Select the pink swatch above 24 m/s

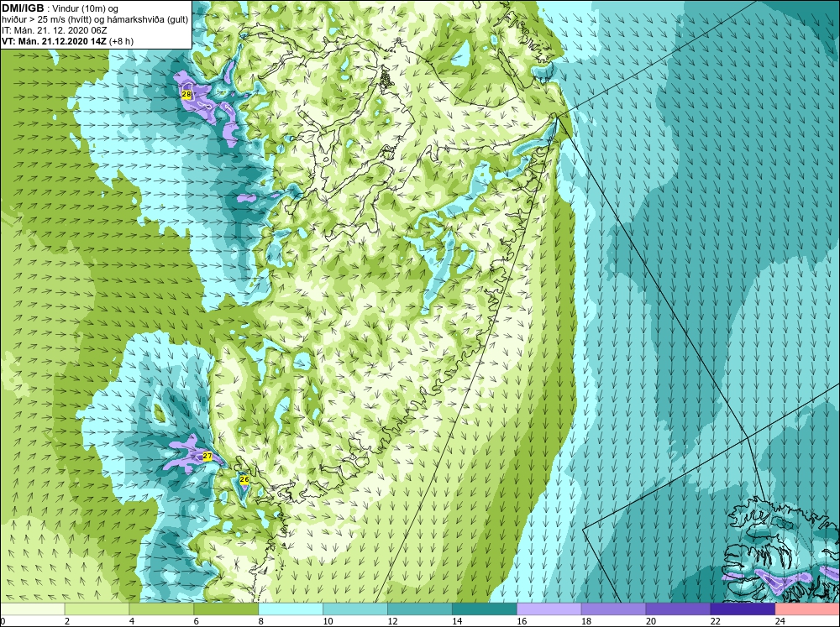[807, 609]
